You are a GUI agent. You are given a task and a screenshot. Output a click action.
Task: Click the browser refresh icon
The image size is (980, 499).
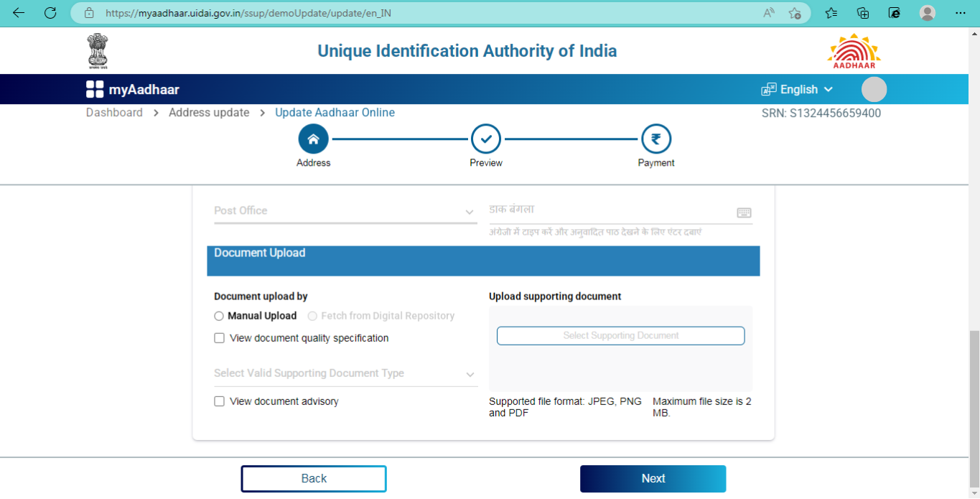[x=50, y=13]
